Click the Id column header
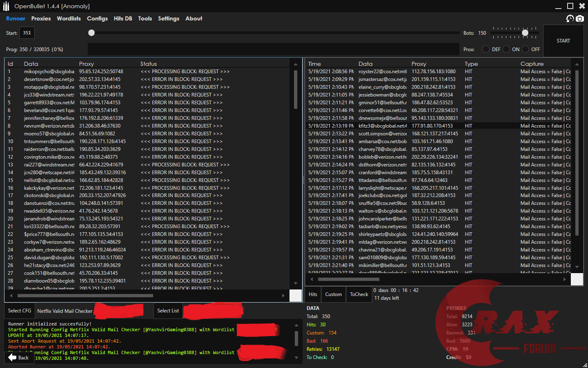 [x=10, y=64]
